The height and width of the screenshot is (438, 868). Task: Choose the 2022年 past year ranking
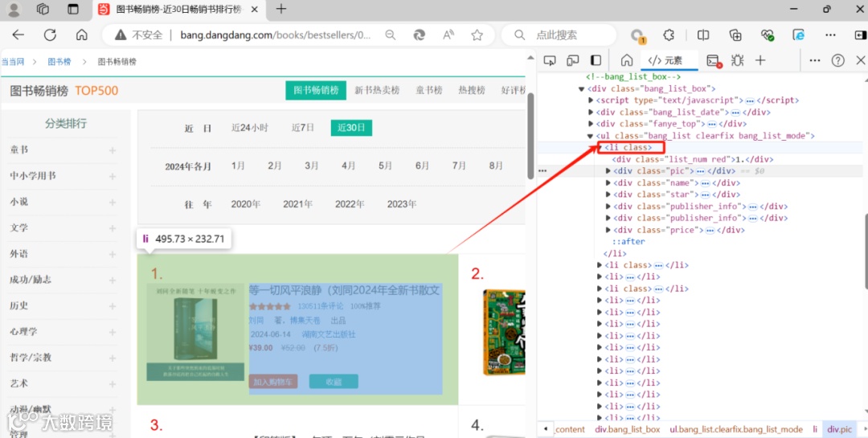350,204
